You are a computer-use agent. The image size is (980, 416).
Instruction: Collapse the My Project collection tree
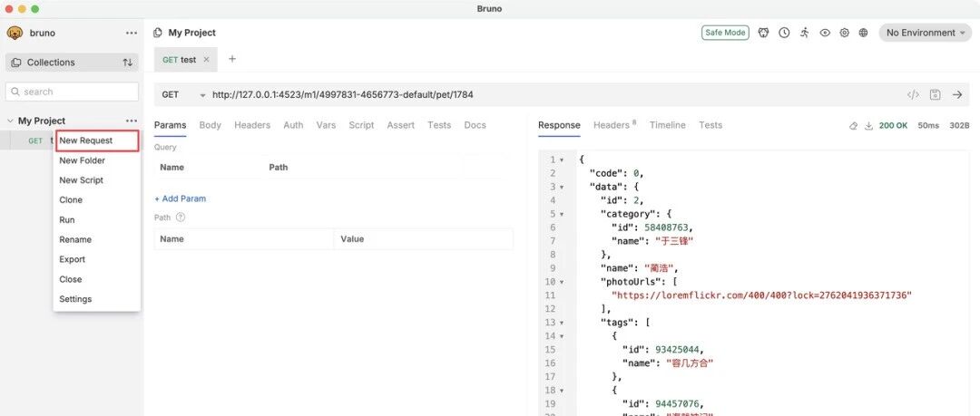[10, 121]
